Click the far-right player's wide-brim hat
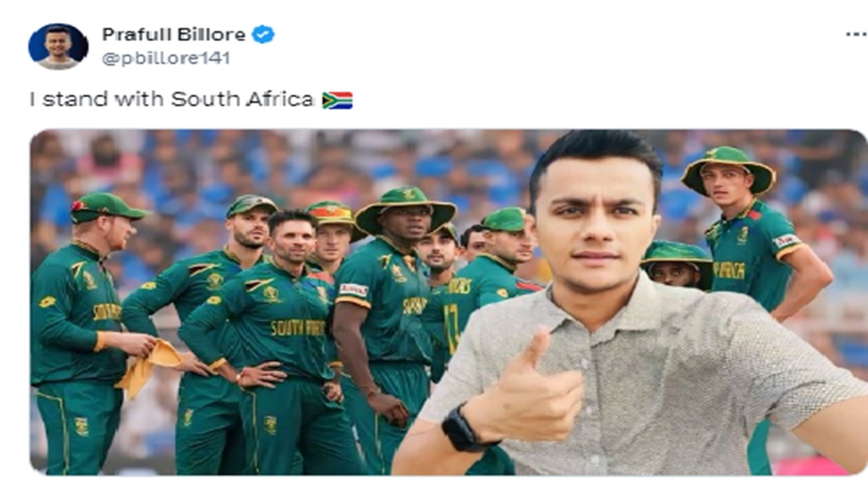Image resolution: width=868 pixels, height=488 pixels. 728,168
